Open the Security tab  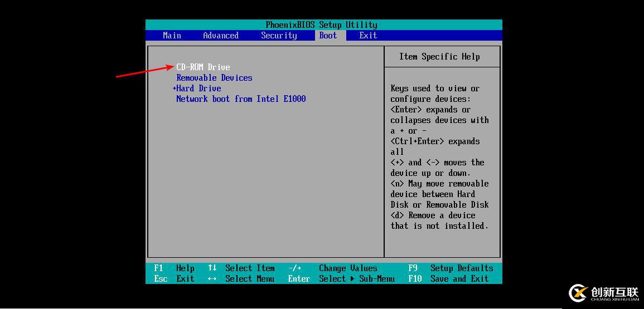(x=279, y=35)
